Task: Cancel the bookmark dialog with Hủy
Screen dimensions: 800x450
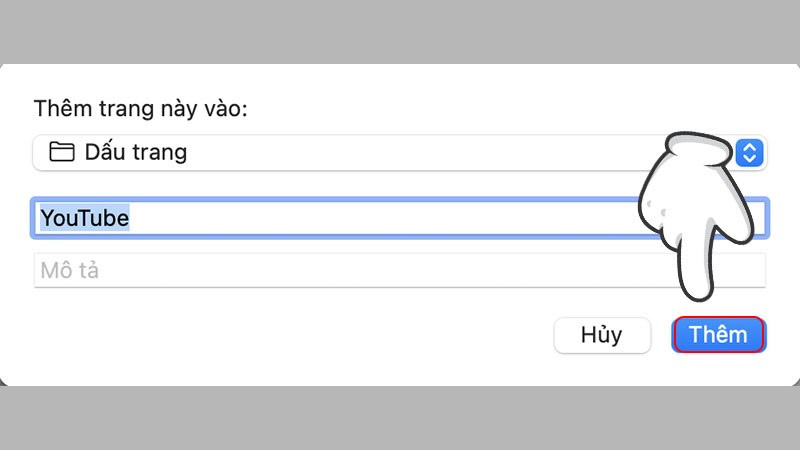Action: (602, 335)
